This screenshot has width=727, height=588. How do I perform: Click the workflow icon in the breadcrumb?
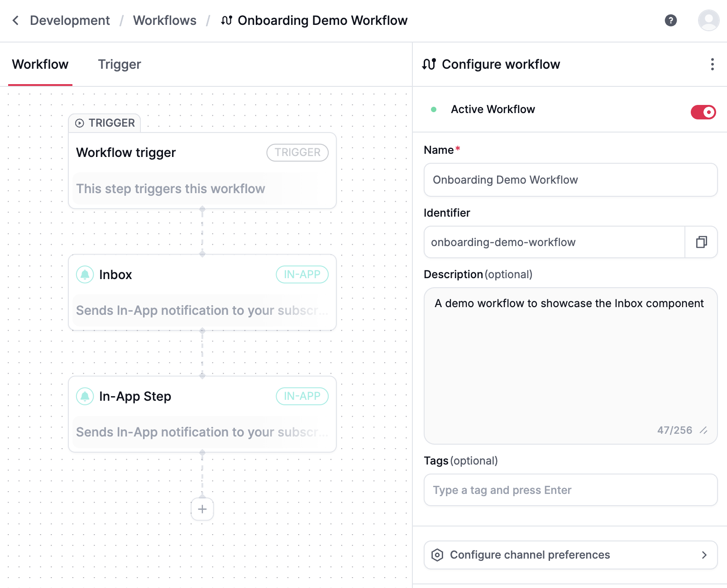[x=226, y=20]
